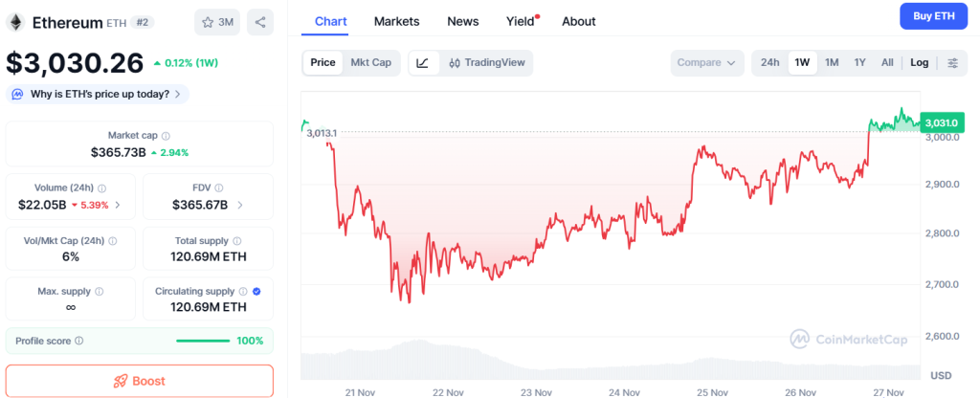Click the Volume (24h) info icon

(x=102, y=188)
